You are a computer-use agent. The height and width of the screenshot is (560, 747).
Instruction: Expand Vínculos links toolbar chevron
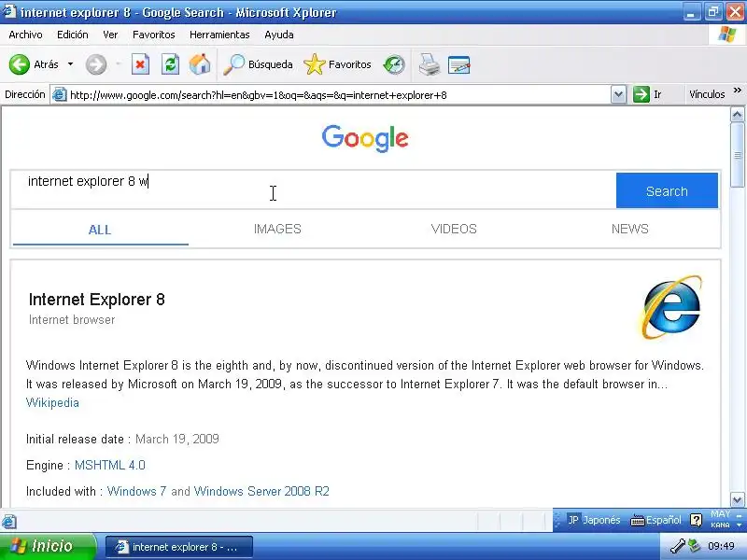coord(738,90)
